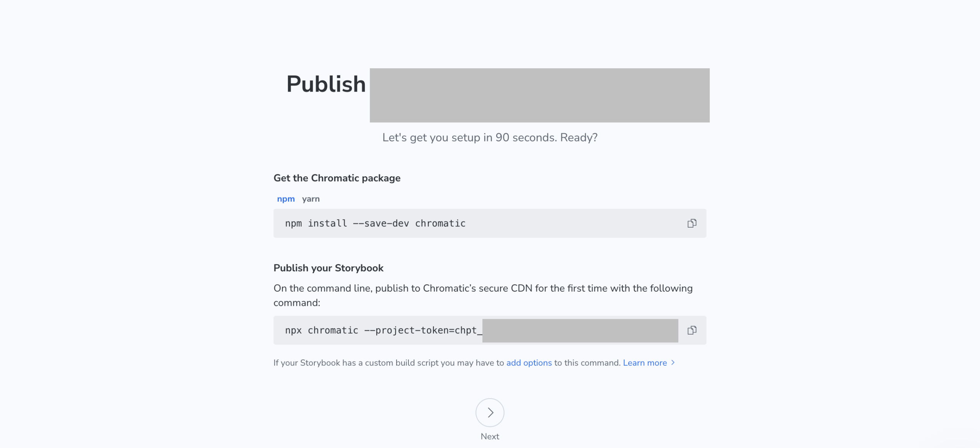Copy the npm install command
This screenshot has height=448, width=980.
tap(692, 223)
